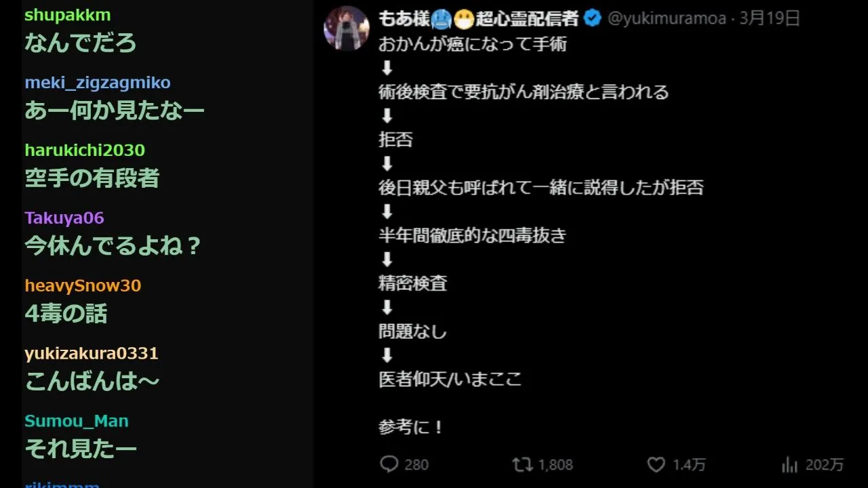Click the retweet arrows icon

(x=521, y=464)
